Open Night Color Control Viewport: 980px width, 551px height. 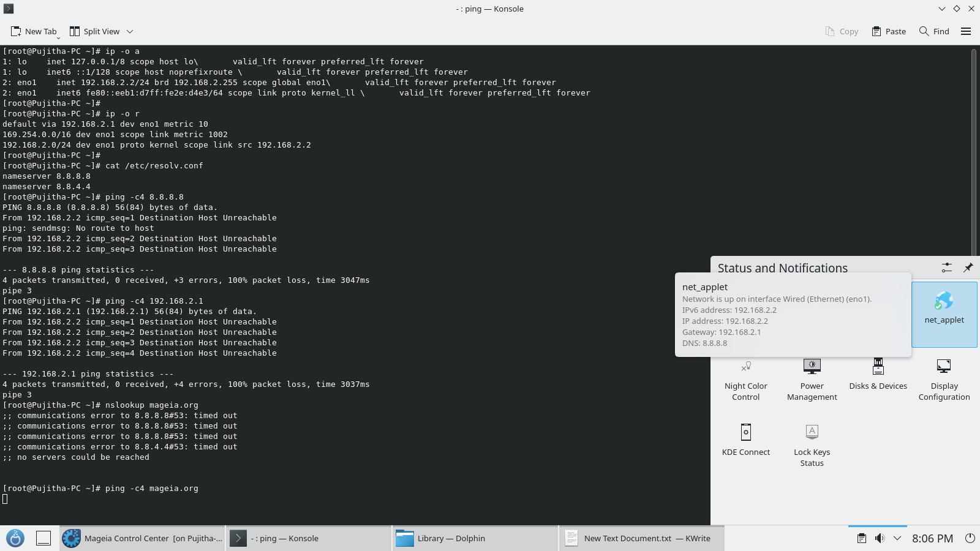(x=745, y=380)
